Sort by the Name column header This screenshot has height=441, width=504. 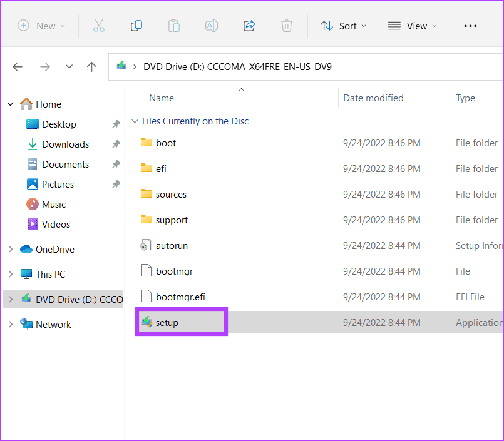tap(162, 98)
